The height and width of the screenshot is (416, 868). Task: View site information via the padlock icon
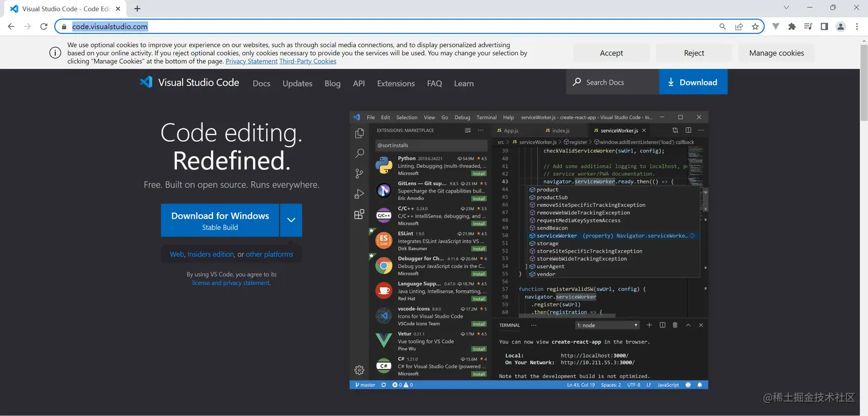(x=64, y=26)
